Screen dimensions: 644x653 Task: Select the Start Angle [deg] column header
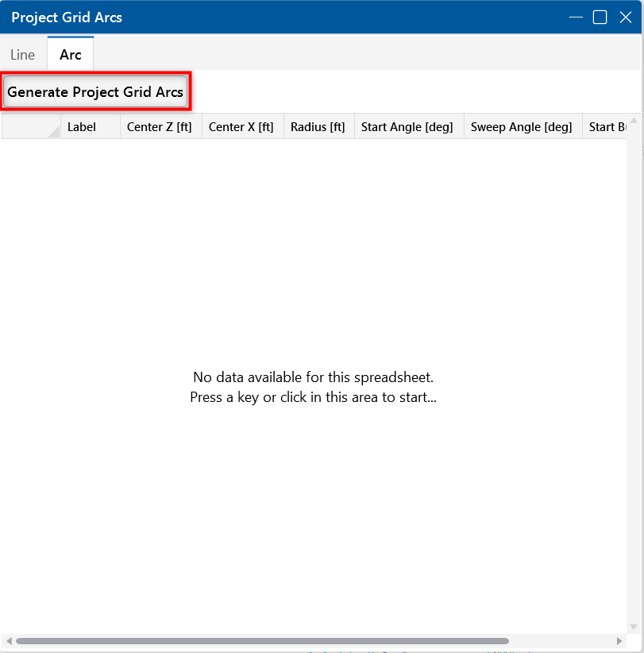408,126
